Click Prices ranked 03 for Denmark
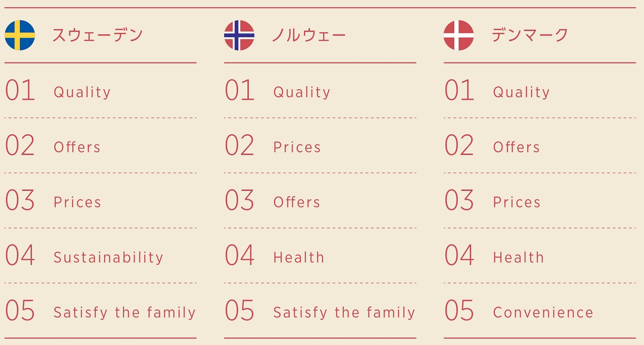 tap(517, 202)
